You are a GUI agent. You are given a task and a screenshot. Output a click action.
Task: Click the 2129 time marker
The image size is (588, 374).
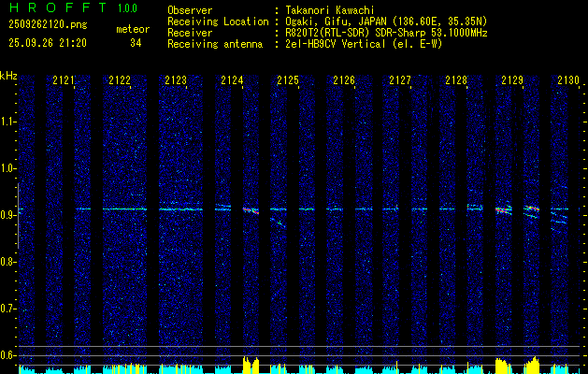pyautogui.click(x=512, y=79)
